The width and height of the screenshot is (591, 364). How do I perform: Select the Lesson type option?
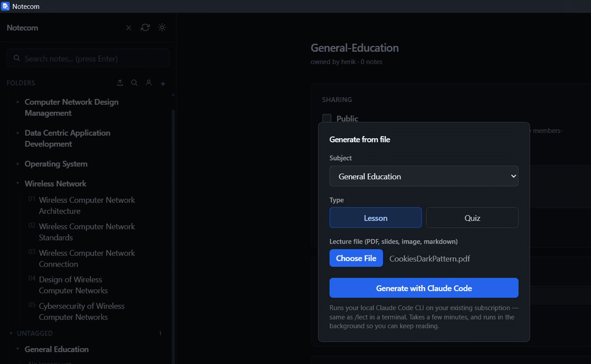(x=375, y=218)
